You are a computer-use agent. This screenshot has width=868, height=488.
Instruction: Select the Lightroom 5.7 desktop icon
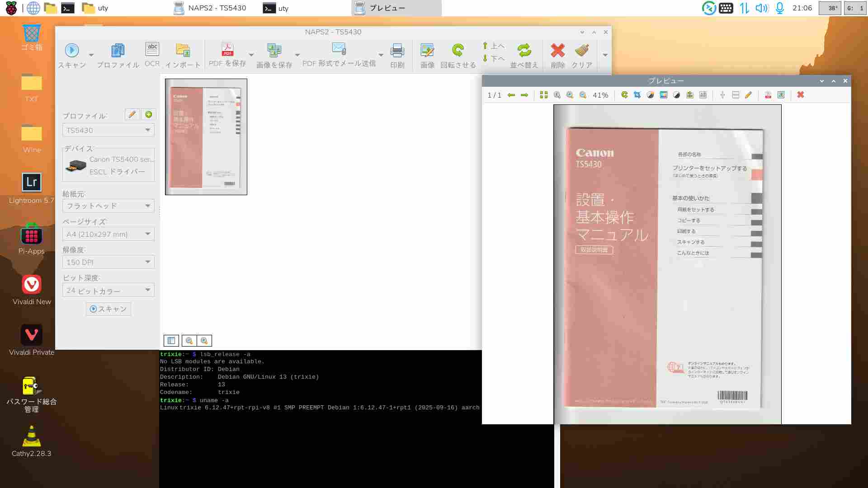(x=32, y=188)
